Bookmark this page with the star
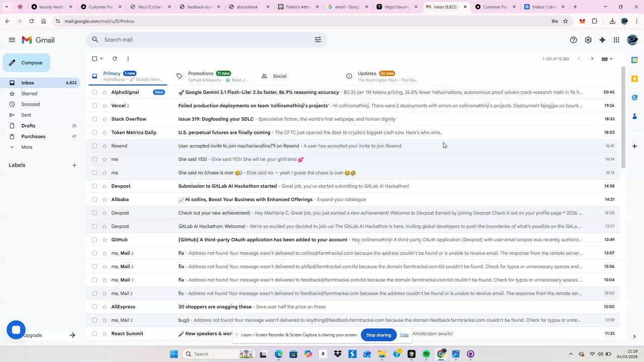 point(566,21)
